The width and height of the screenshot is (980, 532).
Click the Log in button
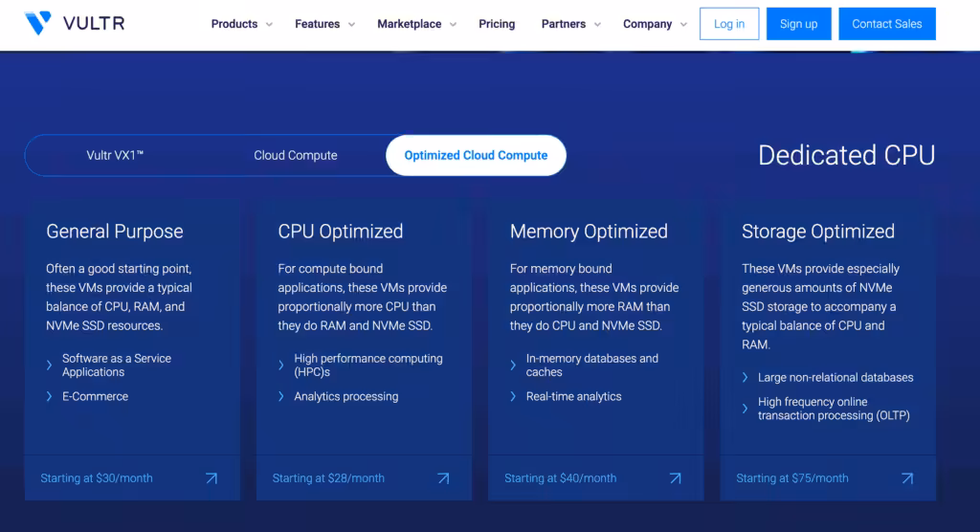pos(729,24)
